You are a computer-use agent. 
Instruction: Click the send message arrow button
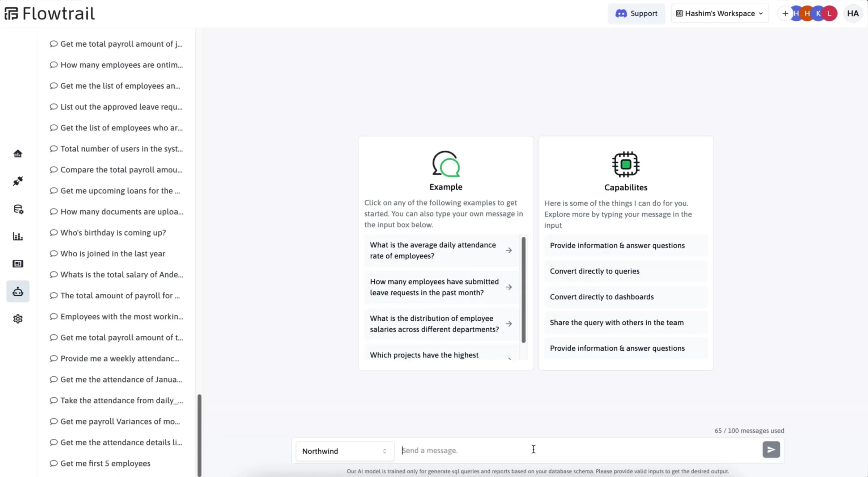(771, 450)
